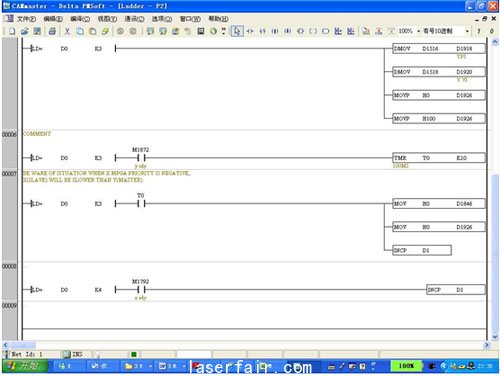The image size is (500, 377).
Task: Click the New document icon in toolbar
Action: click(x=12, y=31)
